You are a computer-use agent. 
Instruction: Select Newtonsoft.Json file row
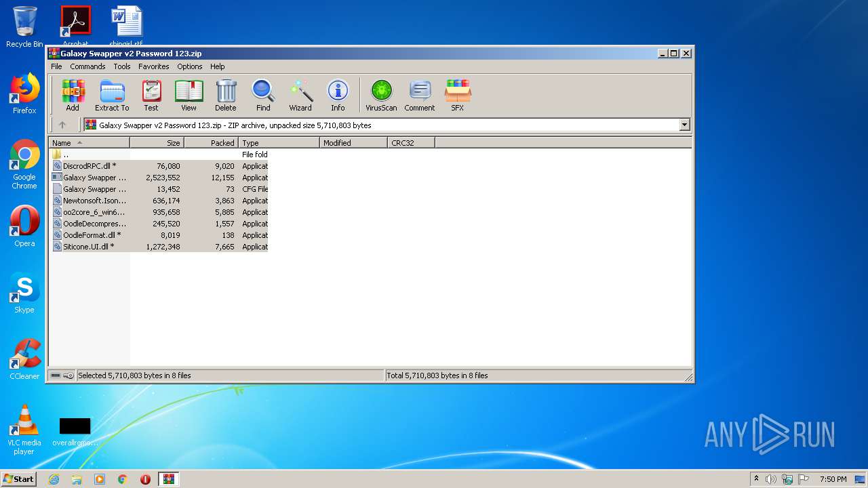pos(159,201)
